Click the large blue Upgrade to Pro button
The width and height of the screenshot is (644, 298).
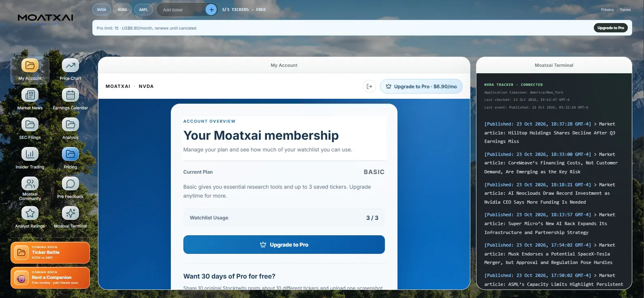pyautogui.click(x=284, y=245)
